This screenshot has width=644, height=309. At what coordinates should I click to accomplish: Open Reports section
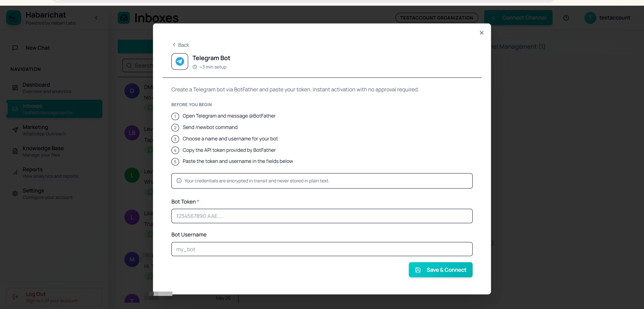pyautogui.click(x=54, y=173)
